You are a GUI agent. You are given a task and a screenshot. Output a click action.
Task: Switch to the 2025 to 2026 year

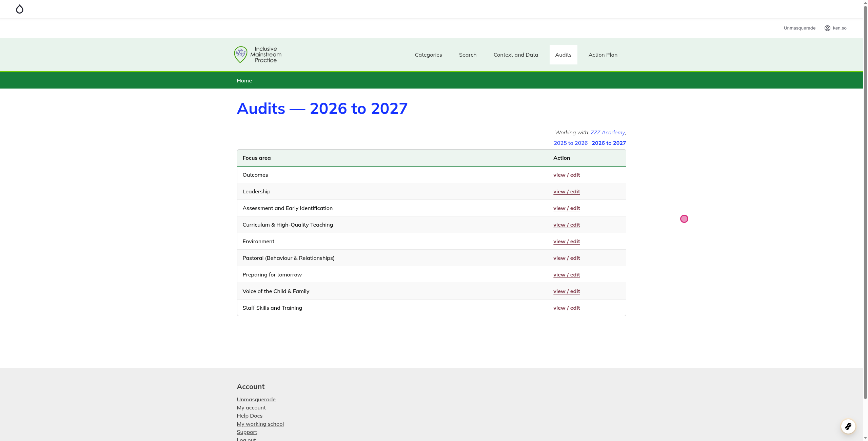[x=571, y=143]
